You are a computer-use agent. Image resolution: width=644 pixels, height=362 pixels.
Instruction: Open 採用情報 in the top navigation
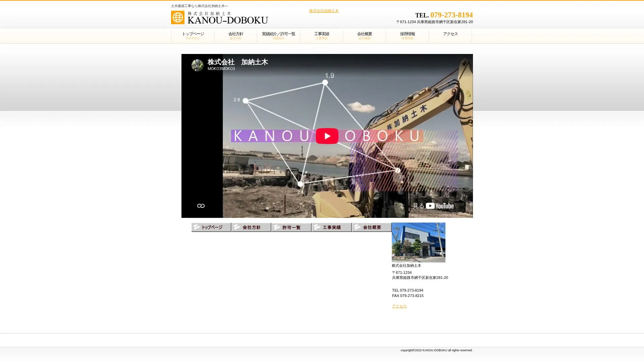[x=407, y=36]
